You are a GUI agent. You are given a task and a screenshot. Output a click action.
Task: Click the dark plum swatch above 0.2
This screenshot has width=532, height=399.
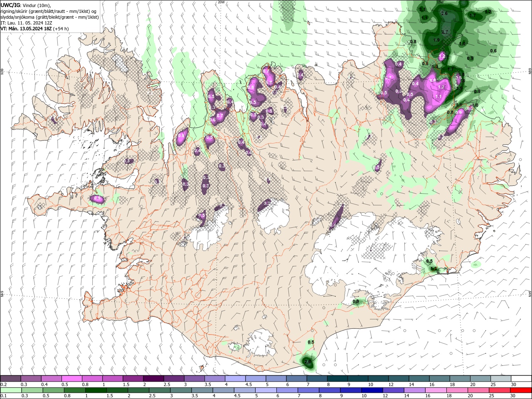point(10,379)
